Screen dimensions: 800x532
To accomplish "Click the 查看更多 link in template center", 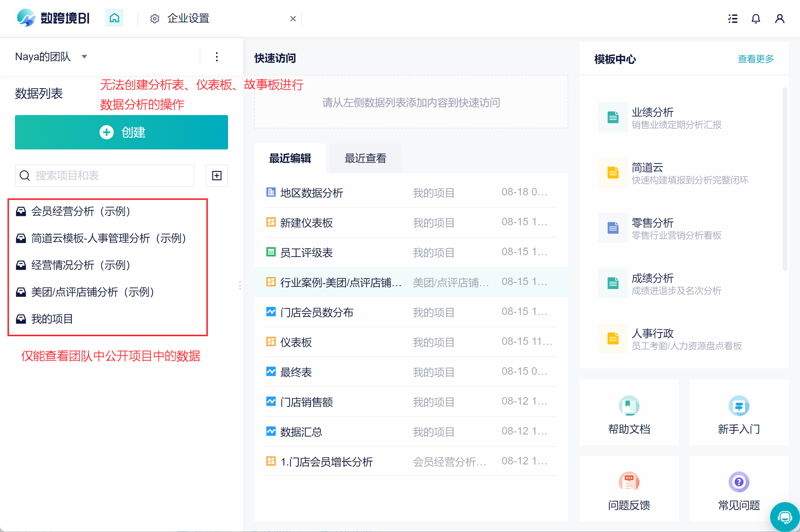I will coord(755,59).
